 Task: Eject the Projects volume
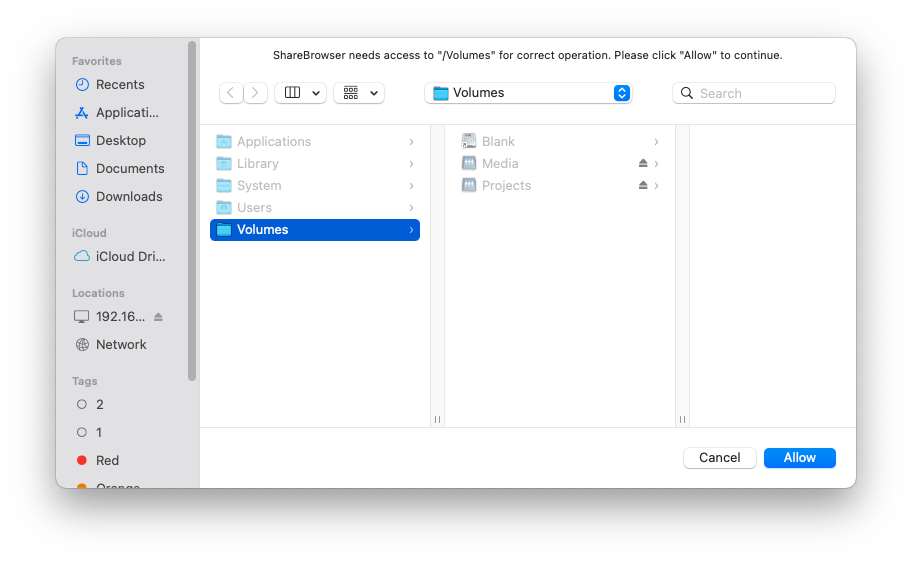(x=643, y=186)
